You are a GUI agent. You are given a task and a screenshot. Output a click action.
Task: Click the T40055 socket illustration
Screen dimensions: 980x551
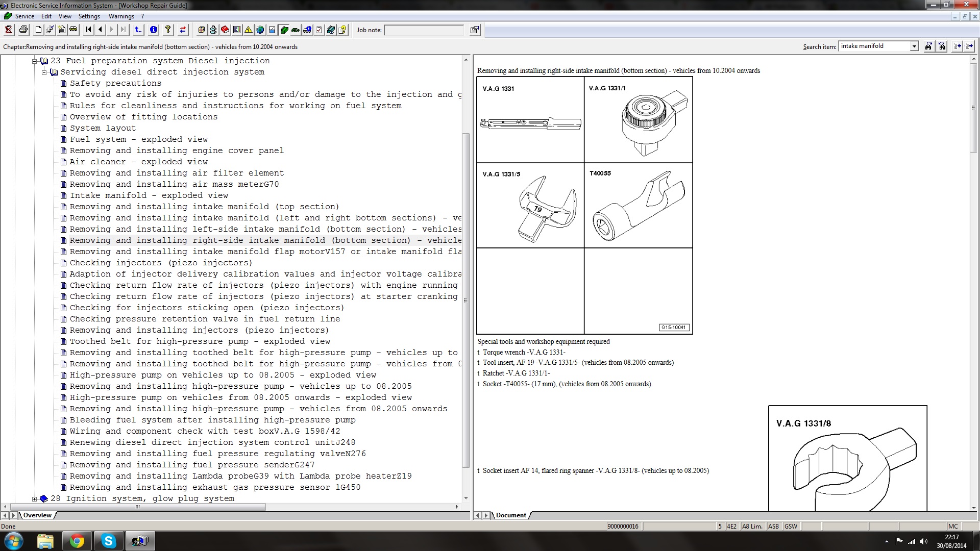tap(638, 207)
